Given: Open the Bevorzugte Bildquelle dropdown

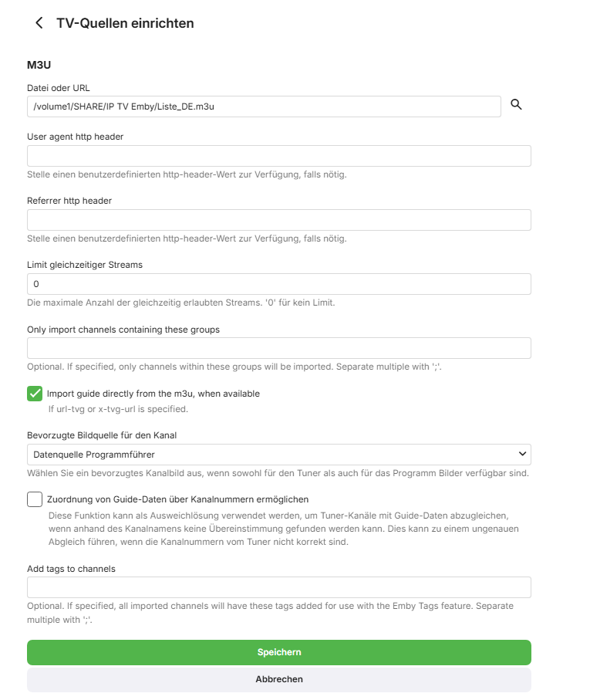Looking at the screenshot, I should pyautogui.click(x=278, y=454).
